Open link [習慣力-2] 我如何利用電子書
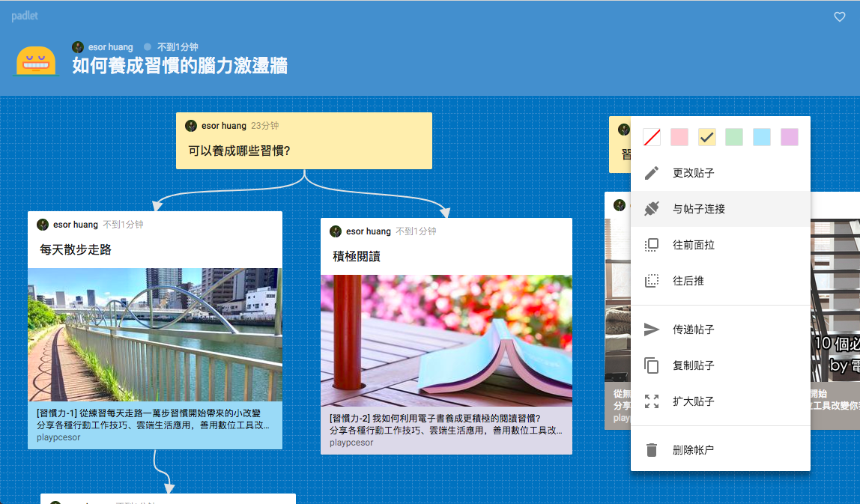 click(x=435, y=419)
